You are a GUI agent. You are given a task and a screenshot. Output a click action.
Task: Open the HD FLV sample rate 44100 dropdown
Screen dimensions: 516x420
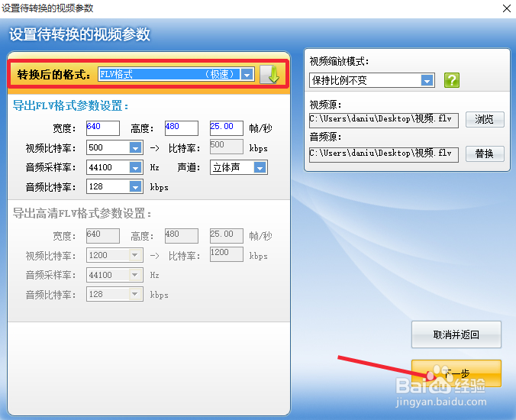pos(135,275)
